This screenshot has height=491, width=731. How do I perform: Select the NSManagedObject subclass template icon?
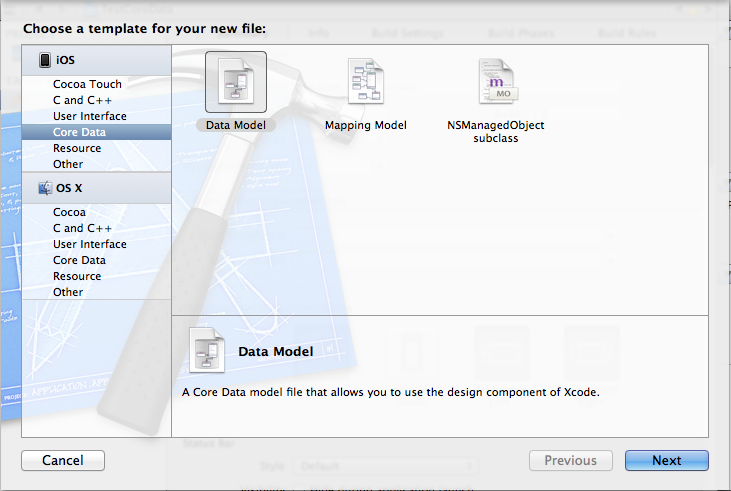497,82
